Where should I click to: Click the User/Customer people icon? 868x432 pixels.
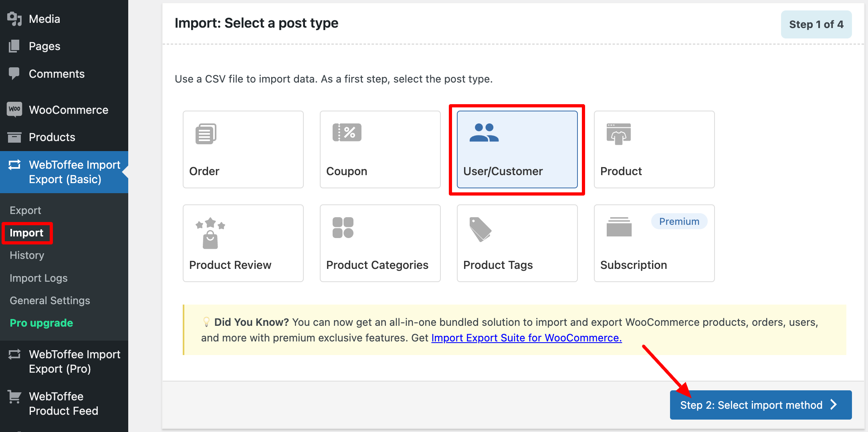point(484,133)
